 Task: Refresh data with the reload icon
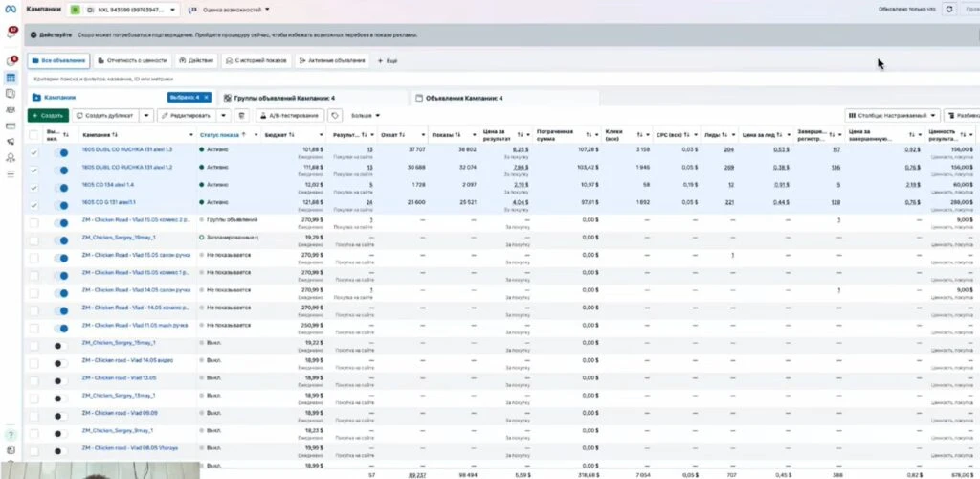click(949, 10)
